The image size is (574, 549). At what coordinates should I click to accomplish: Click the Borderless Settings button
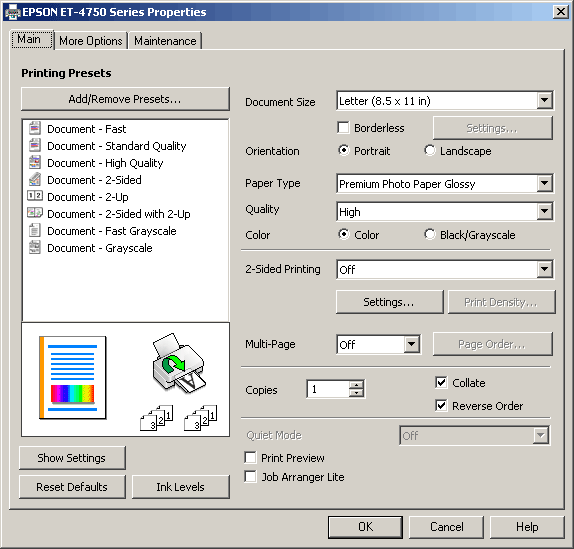492,128
